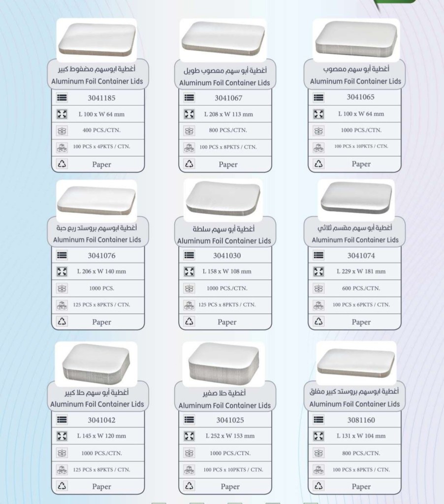
Task: Click the dimensions icon next to L 229 x W 181 mm
Action: (x=319, y=271)
